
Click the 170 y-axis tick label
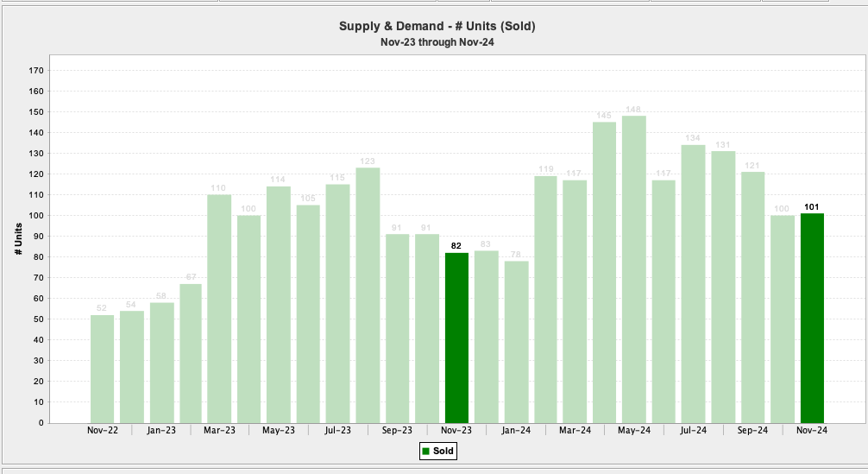click(38, 70)
